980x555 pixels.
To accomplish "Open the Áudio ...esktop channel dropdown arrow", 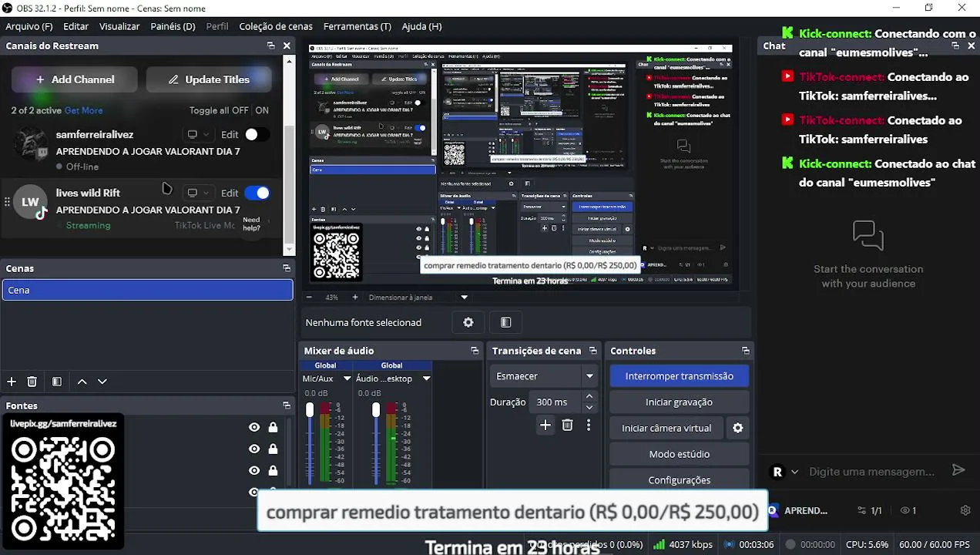I will [426, 378].
